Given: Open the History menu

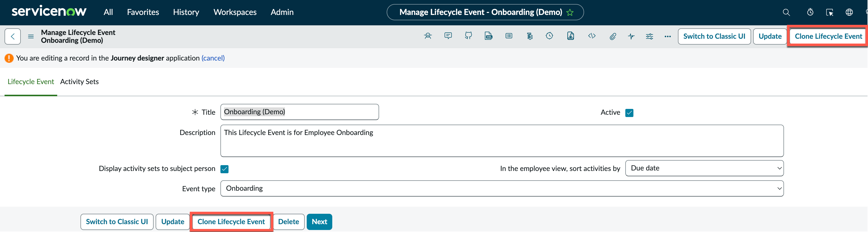Looking at the screenshot, I should pos(186,12).
